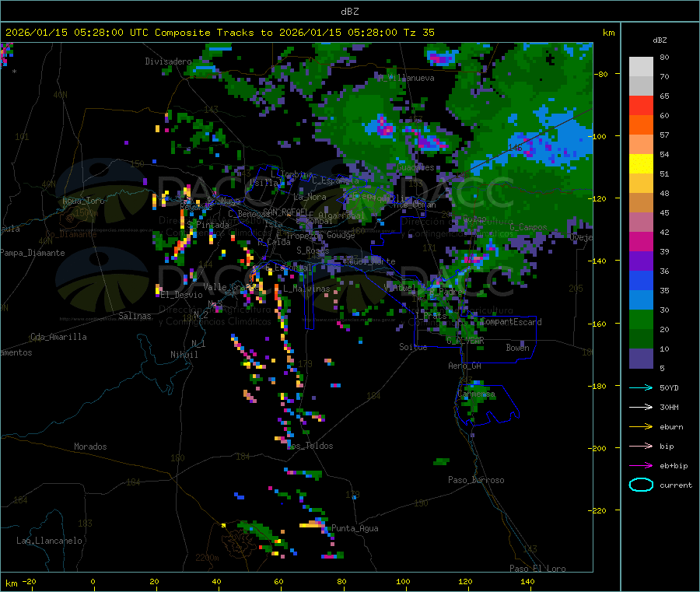Click the 'Morados' map label
The image size is (700, 592).
pyautogui.click(x=91, y=447)
